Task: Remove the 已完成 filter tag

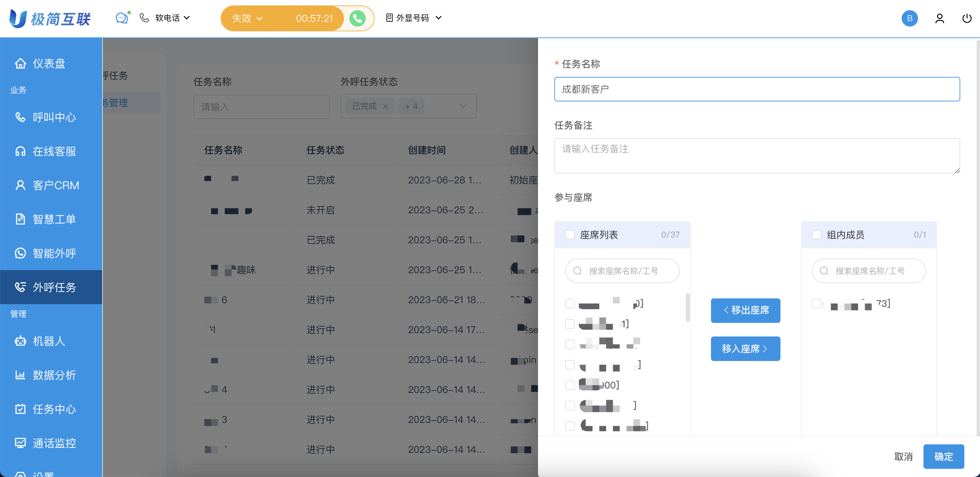Action: coord(385,106)
